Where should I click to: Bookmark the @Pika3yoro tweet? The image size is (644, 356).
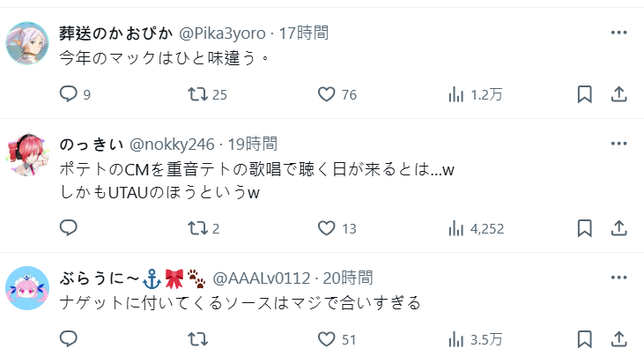point(584,94)
